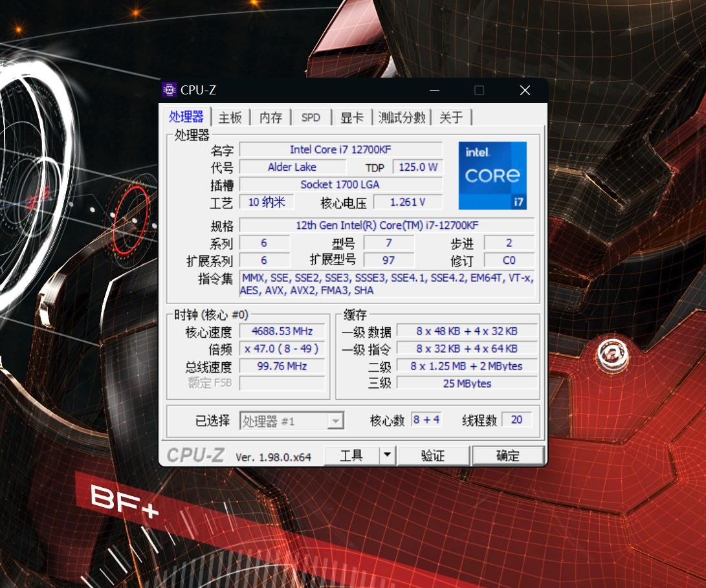The image size is (706, 588).
Task: Click the Socket 1700 LGA field
Action: click(341, 184)
